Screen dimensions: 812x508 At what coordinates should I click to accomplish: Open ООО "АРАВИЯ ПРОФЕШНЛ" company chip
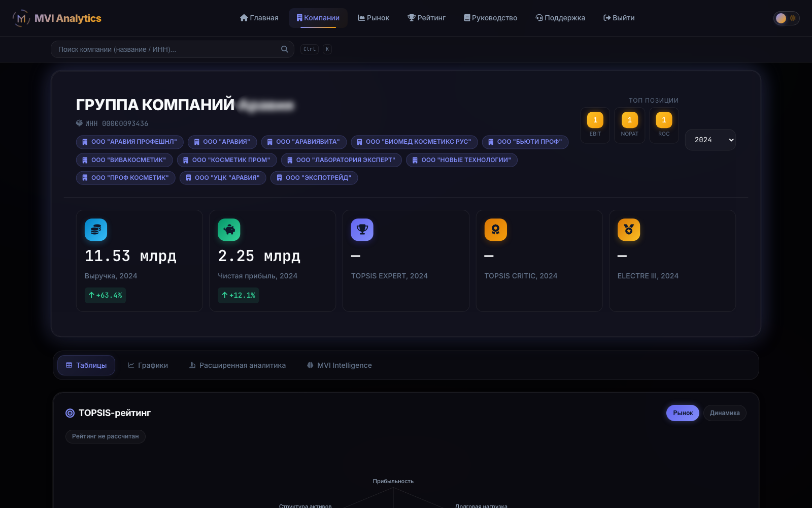pyautogui.click(x=130, y=142)
